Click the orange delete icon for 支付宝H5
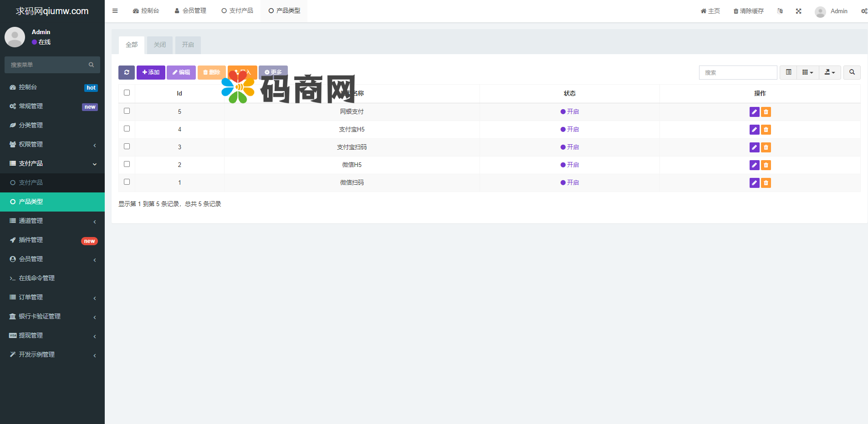 (766, 130)
